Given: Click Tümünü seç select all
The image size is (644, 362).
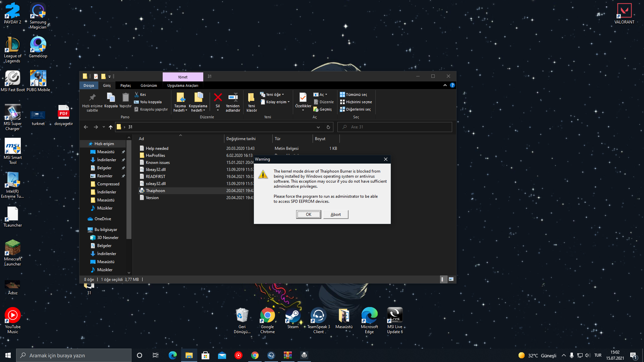Looking at the screenshot, I should pos(354,95).
